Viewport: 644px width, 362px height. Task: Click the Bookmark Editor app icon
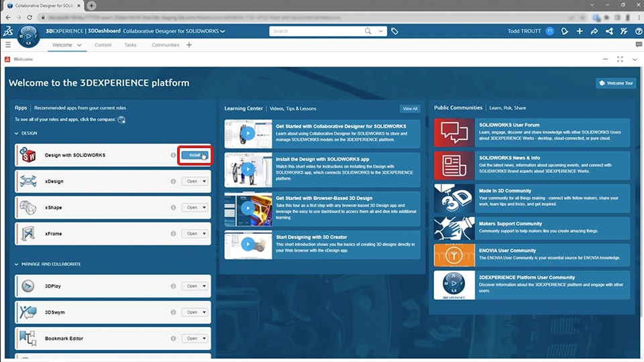point(28,339)
